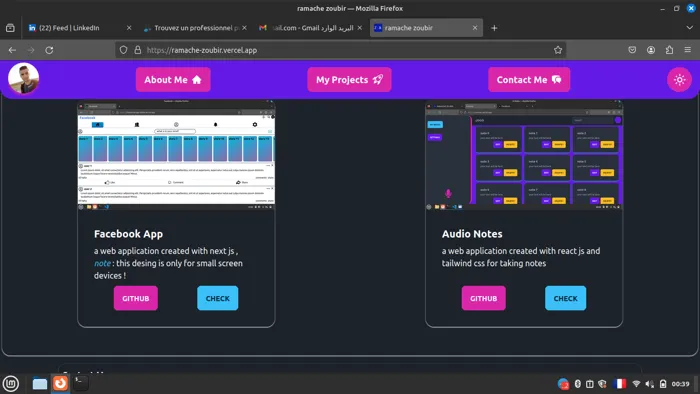The image size is (700, 394).
Task: Open a new browser tab
Action: (x=494, y=28)
